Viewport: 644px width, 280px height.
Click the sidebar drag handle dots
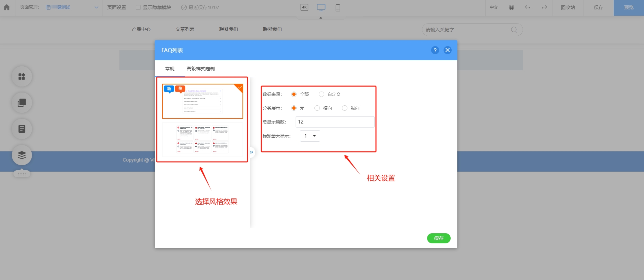click(22, 174)
